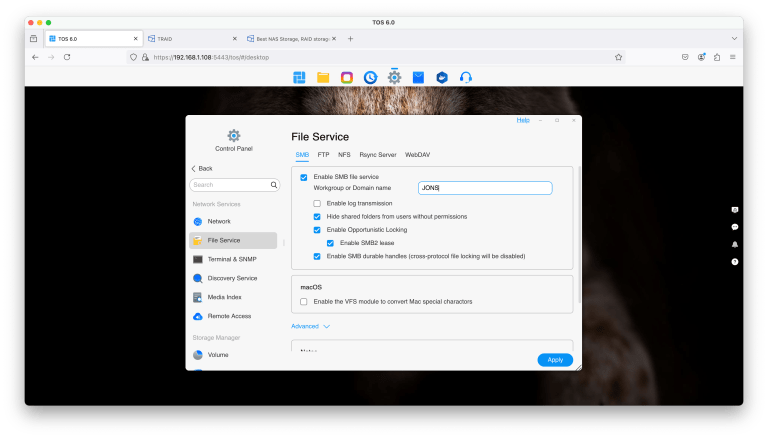The image size is (768, 438).
Task: Click the Apply button
Action: pyautogui.click(x=554, y=360)
